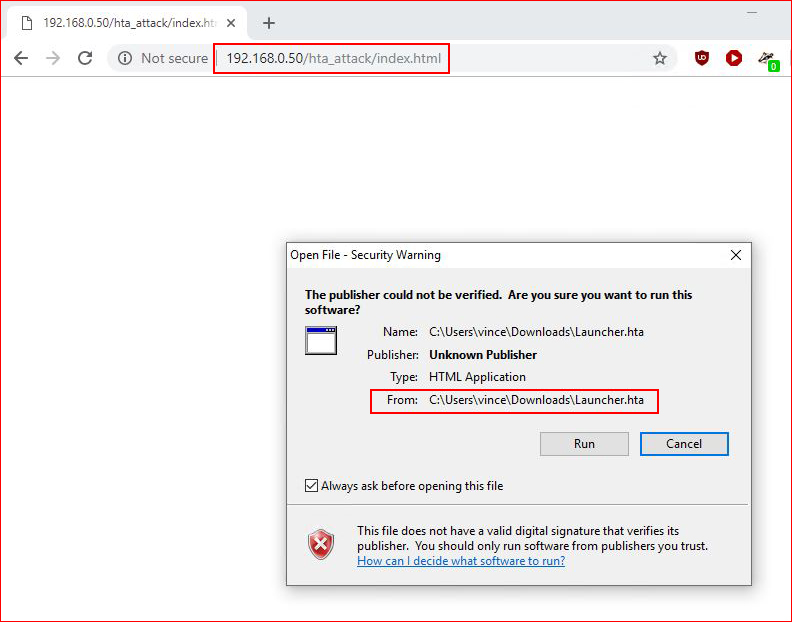Reload the current page
Screen dimensions: 792x622
[x=85, y=58]
